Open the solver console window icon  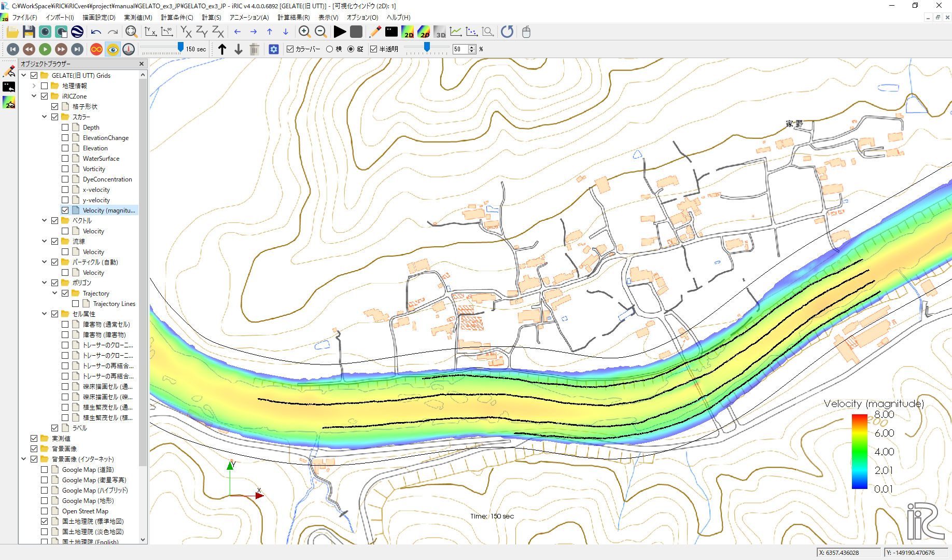point(391,32)
